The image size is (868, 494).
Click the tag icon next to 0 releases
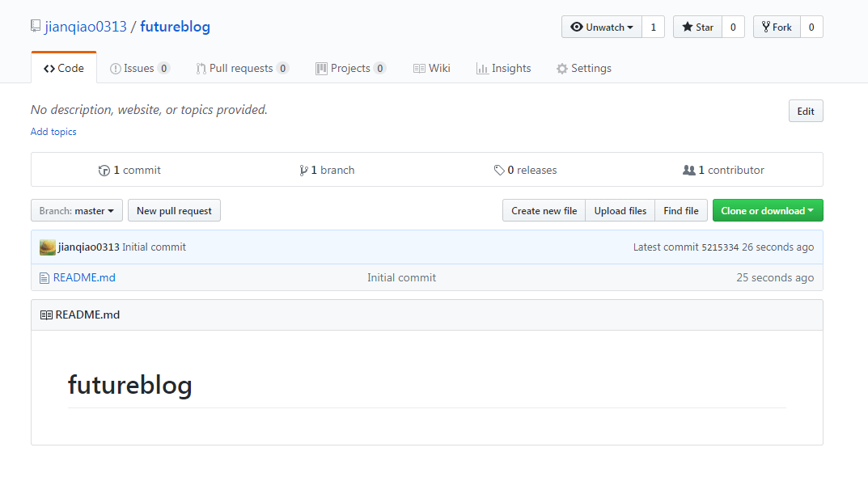[x=499, y=171]
